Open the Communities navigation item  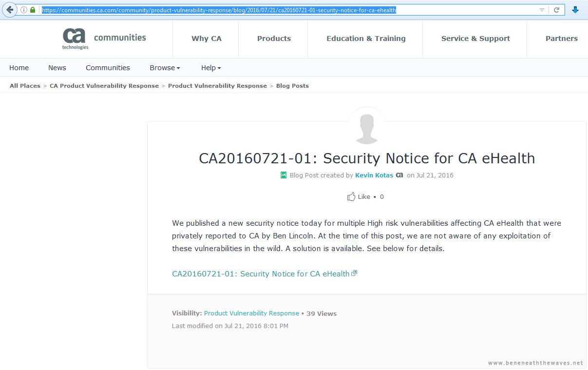[x=108, y=68]
